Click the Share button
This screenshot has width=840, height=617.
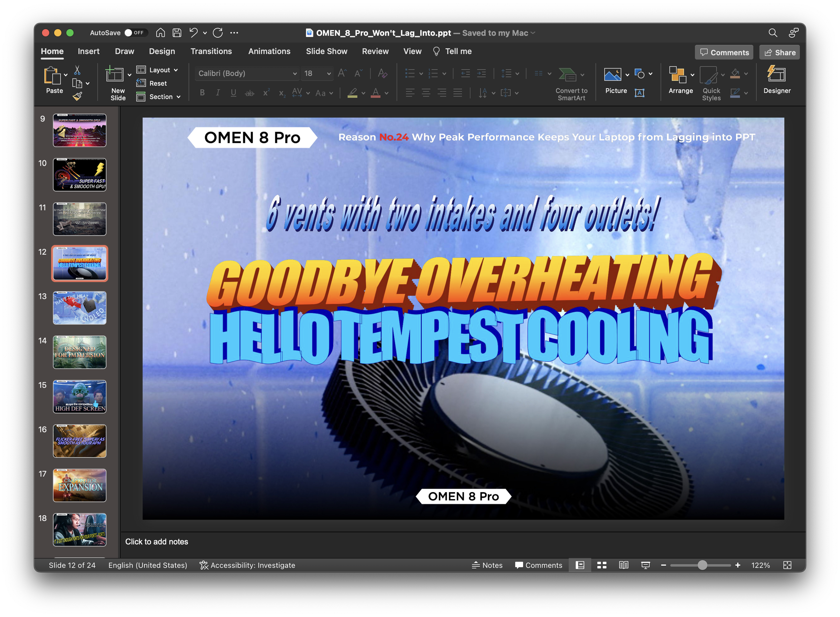pos(780,52)
